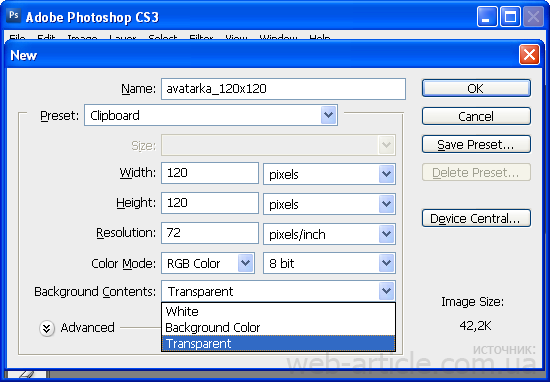Click the Name field with avatarka_120x120
Viewport: 550px width, 383px height.
pos(283,89)
